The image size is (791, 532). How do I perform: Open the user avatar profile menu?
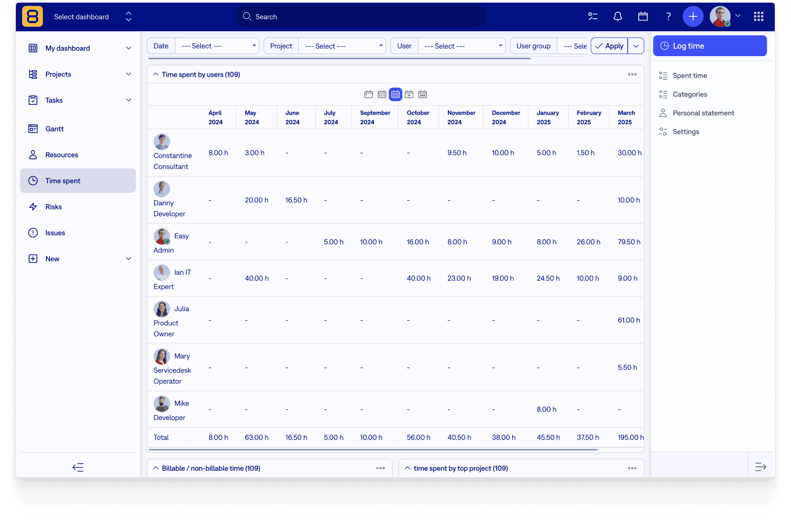pos(720,17)
